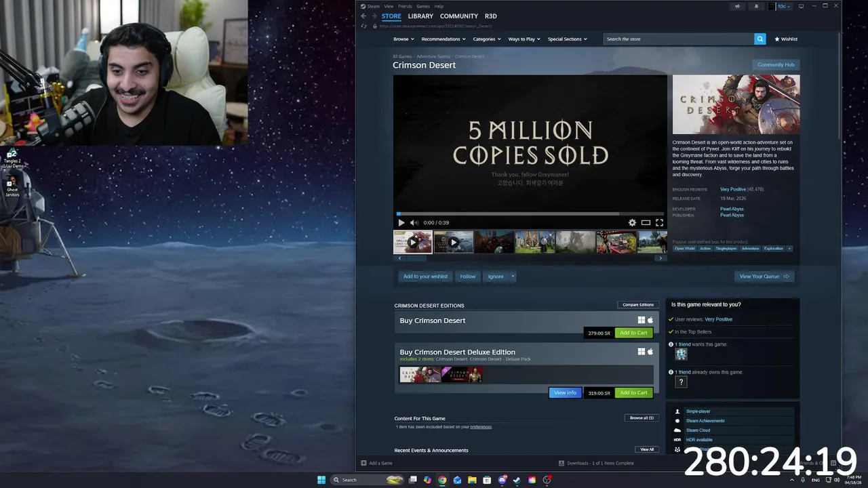Mute the trailer volume speaker icon
Image resolution: width=868 pixels, height=488 pixels.
tap(414, 222)
